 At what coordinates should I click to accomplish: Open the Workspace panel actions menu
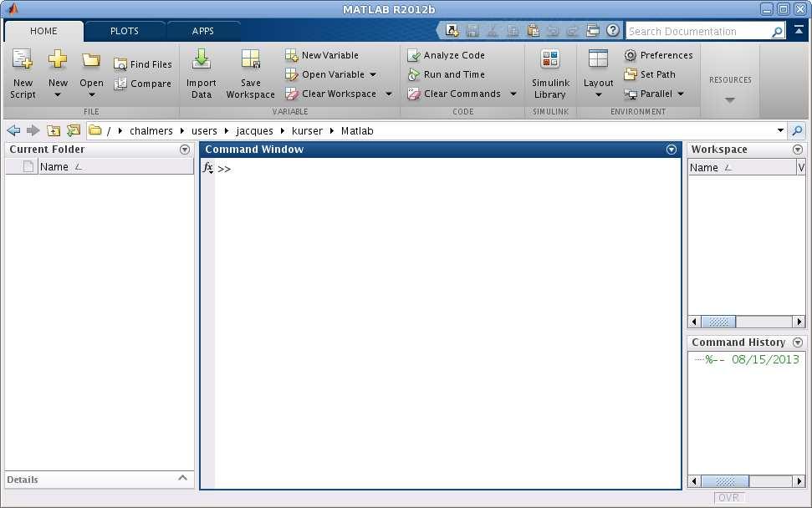pyautogui.click(x=798, y=150)
